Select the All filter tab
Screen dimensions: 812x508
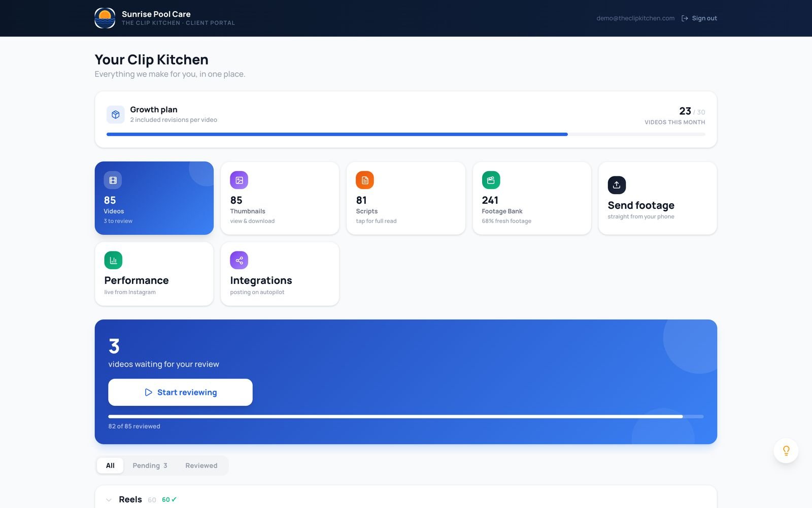tap(110, 465)
